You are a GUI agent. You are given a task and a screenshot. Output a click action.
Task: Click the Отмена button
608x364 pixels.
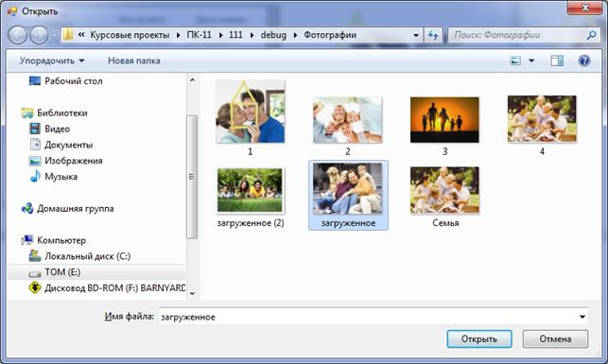pyautogui.click(x=555, y=338)
